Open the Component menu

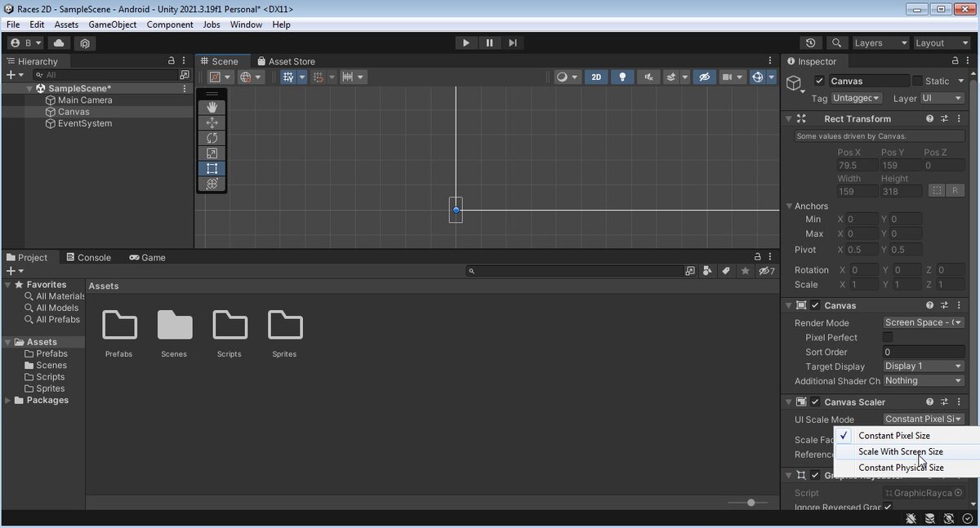point(170,24)
